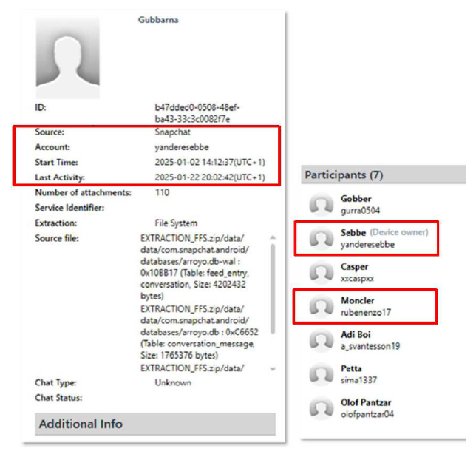Click the Participants (7) header
The height and width of the screenshot is (457, 476).
341,175
